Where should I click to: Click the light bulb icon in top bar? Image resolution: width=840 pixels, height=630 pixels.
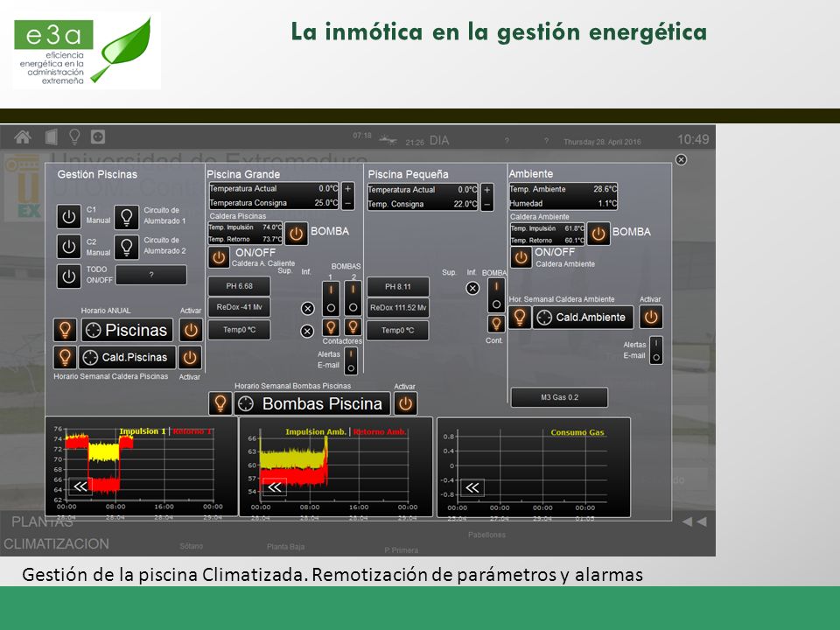74,137
